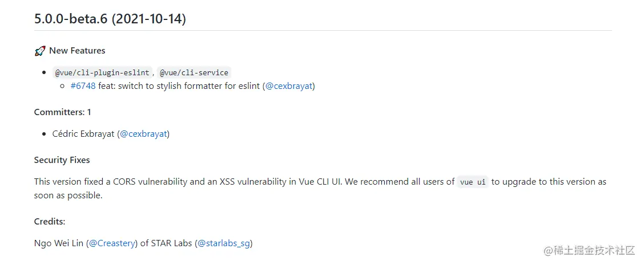Open @cexbrayat link in the feat line

(289, 86)
